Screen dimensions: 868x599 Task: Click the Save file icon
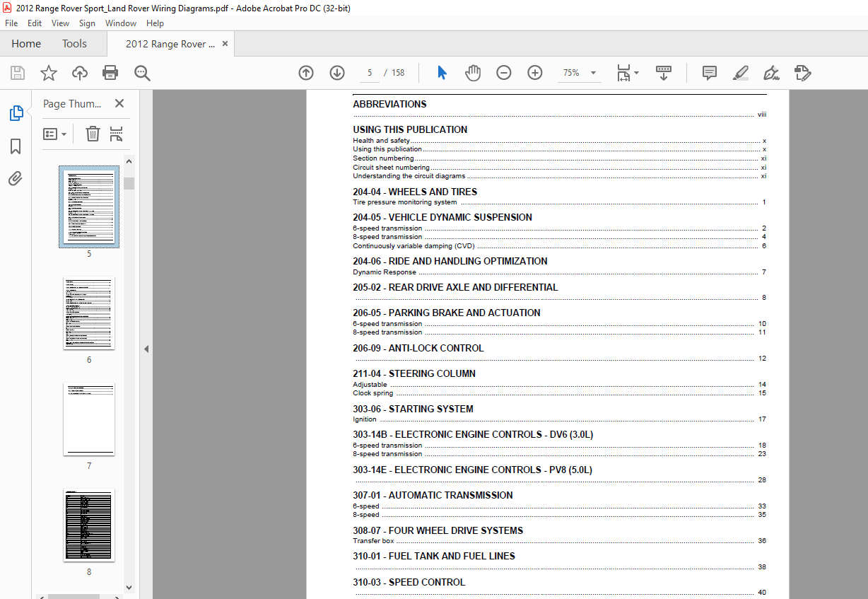pos(18,73)
